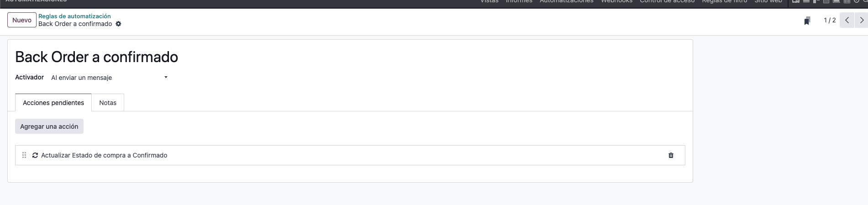
Task: Open the Automatizaciones top menu item
Action: 567,1
